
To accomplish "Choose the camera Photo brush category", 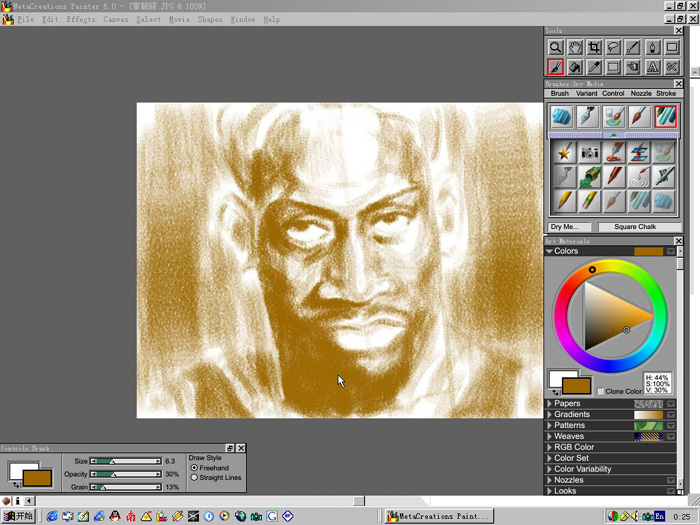I will (x=589, y=153).
